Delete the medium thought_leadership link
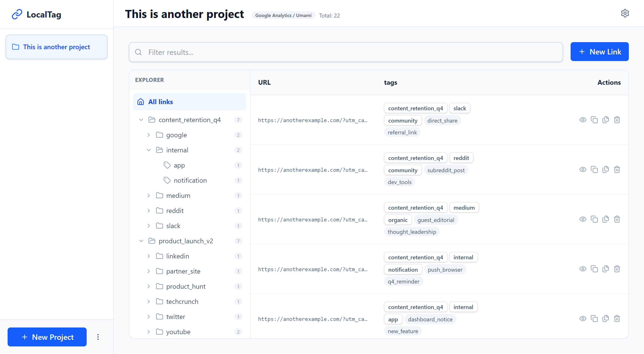This screenshot has width=644, height=354. click(x=617, y=219)
